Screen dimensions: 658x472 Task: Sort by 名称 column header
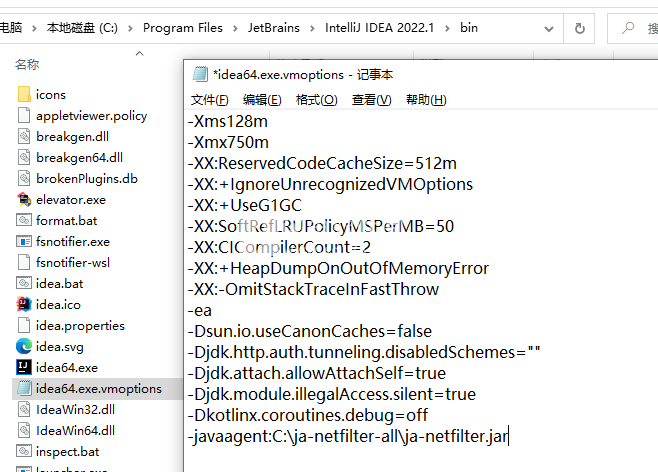27,64
